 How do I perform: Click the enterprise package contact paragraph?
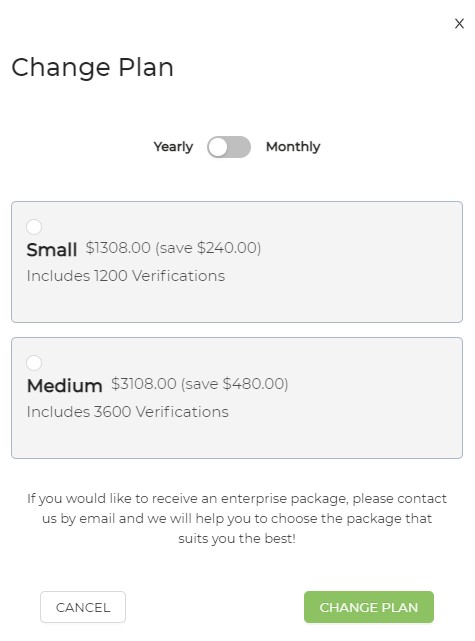click(237, 518)
